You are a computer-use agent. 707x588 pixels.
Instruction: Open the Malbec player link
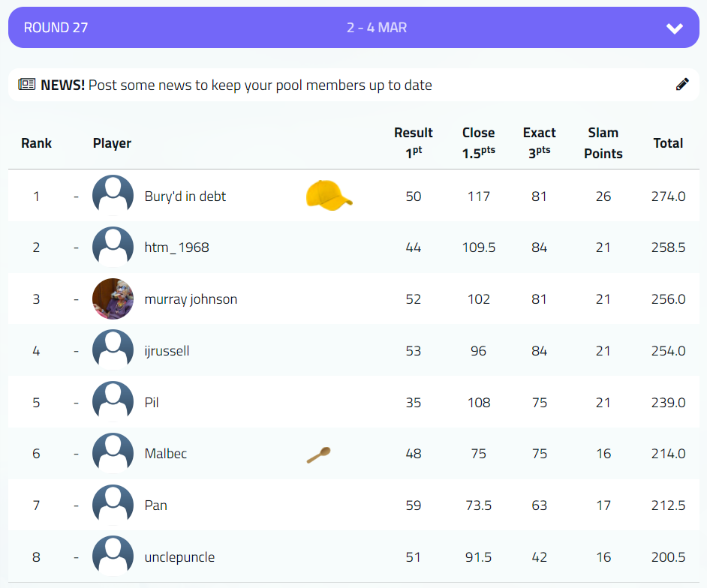pos(166,454)
